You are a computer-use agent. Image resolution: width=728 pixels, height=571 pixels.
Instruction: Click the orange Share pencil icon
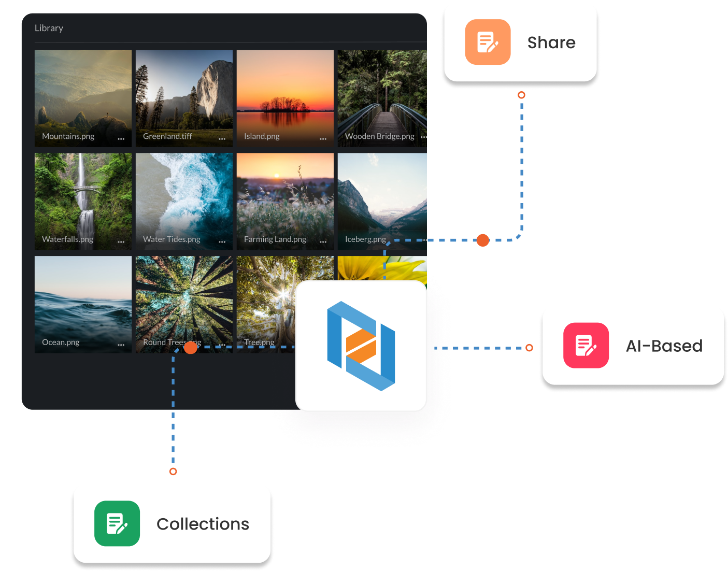[487, 42]
